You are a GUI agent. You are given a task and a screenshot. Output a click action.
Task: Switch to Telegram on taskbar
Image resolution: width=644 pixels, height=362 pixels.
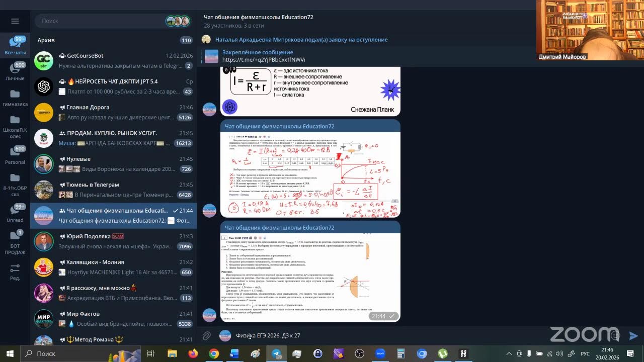277,353
